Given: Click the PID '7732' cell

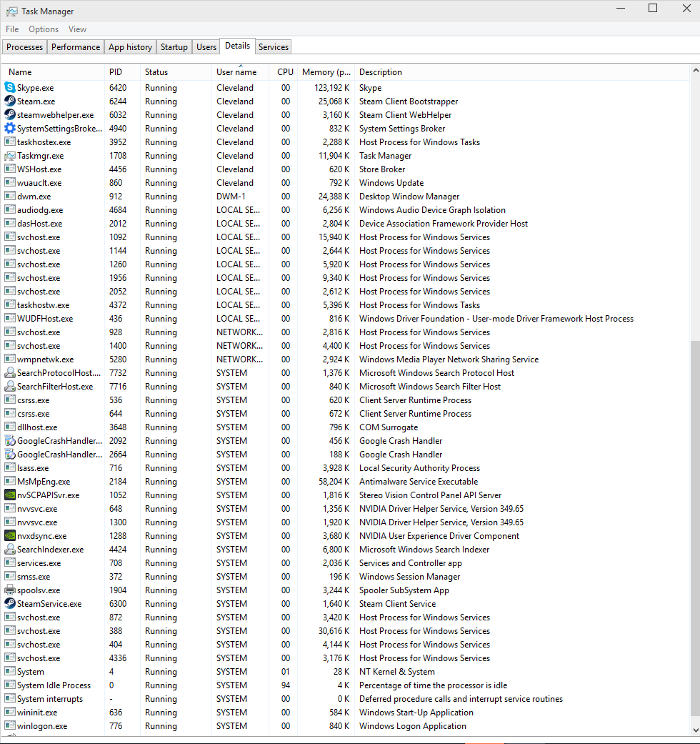Looking at the screenshot, I should point(118,373).
